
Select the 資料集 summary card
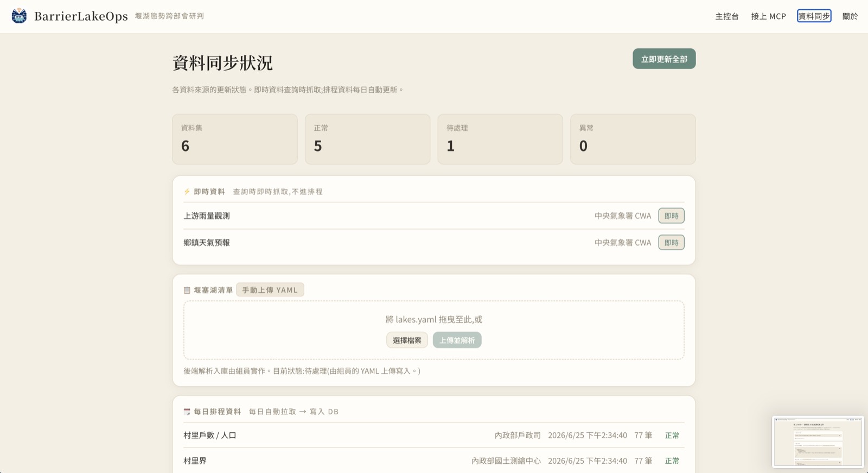click(x=235, y=139)
